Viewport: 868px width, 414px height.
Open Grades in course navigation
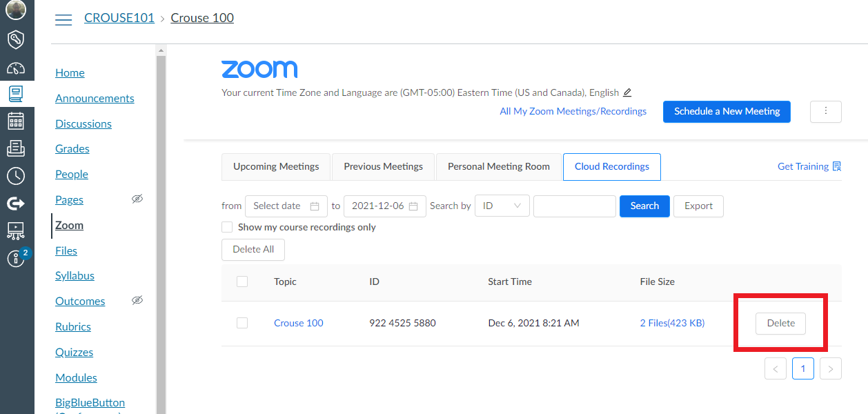72,148
